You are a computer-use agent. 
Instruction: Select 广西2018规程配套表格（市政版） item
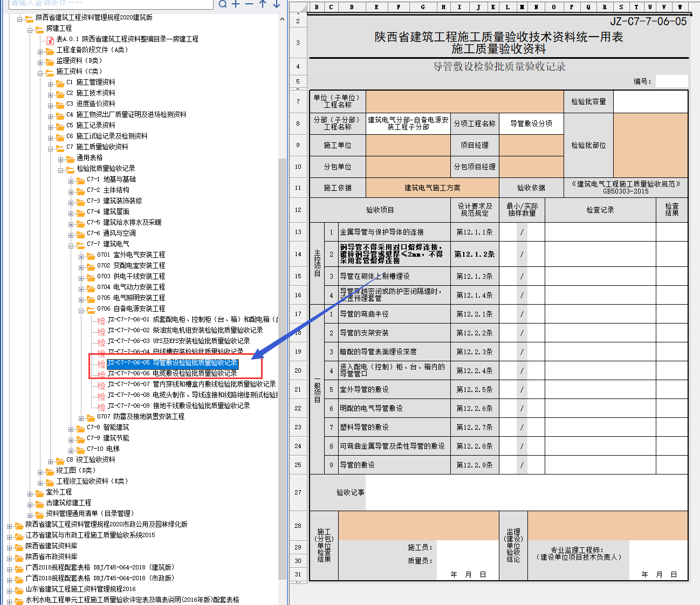100,578
